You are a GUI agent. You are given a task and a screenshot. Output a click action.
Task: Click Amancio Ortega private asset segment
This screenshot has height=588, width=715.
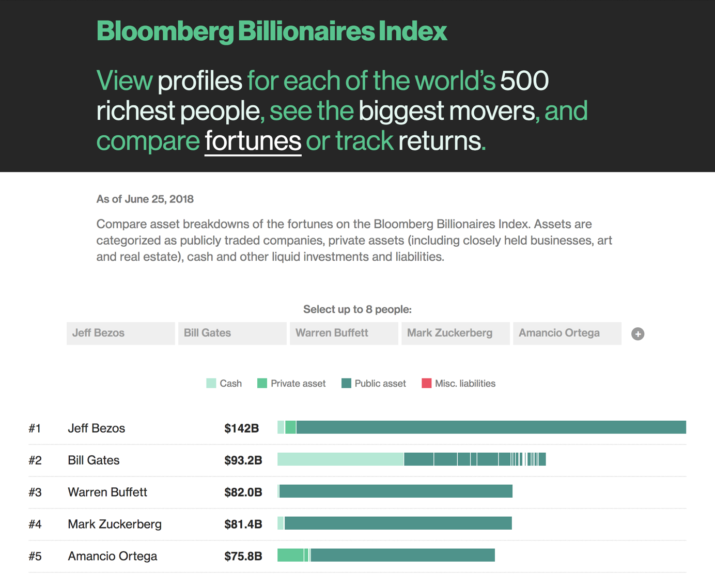[x=290, y=555]
